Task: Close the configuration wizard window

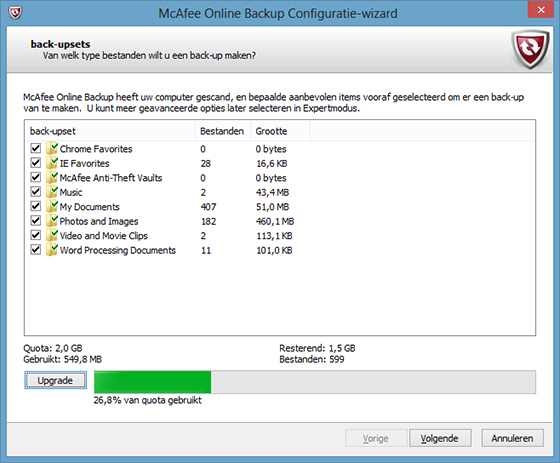Action: [x=541, y=10]
